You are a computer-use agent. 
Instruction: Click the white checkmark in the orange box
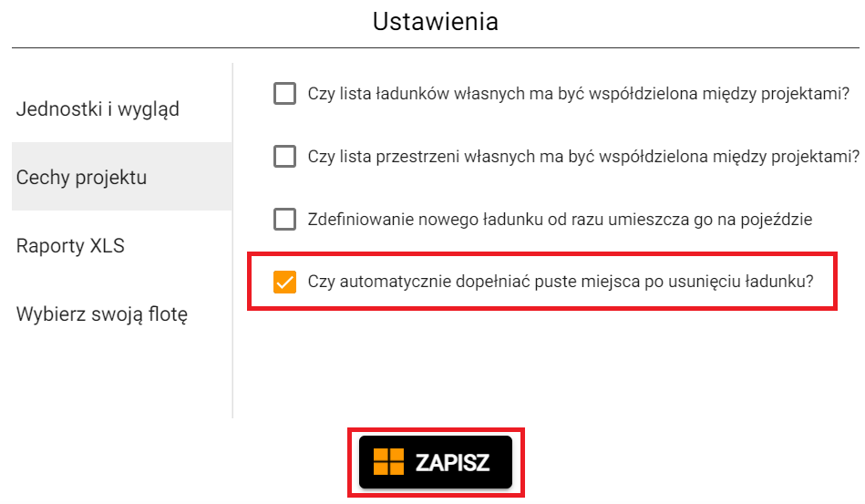click(284, 282)
